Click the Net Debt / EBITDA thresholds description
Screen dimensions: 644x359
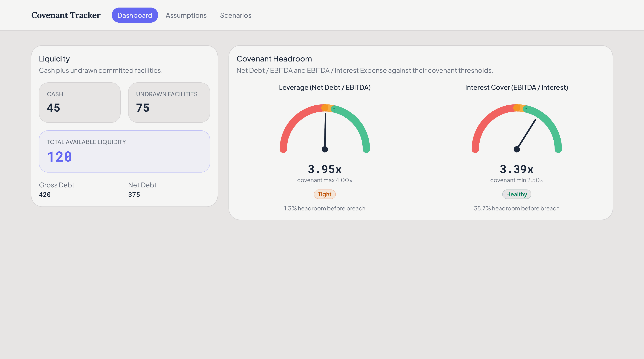pos(365,71)
